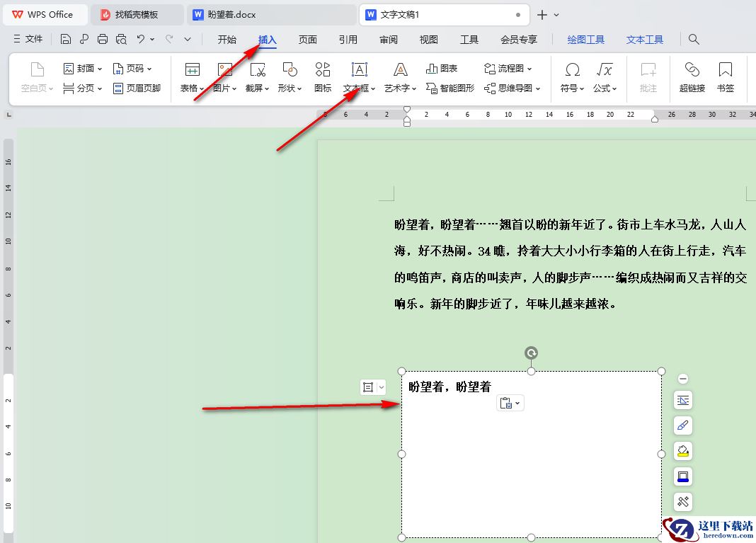Click the 符号 omega symbol icon

[572, 69]
